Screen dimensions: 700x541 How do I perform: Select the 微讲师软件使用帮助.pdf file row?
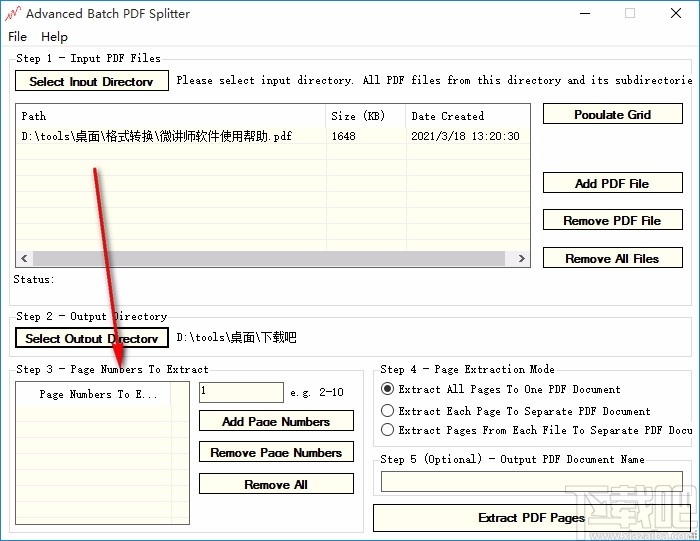[273, 136]
